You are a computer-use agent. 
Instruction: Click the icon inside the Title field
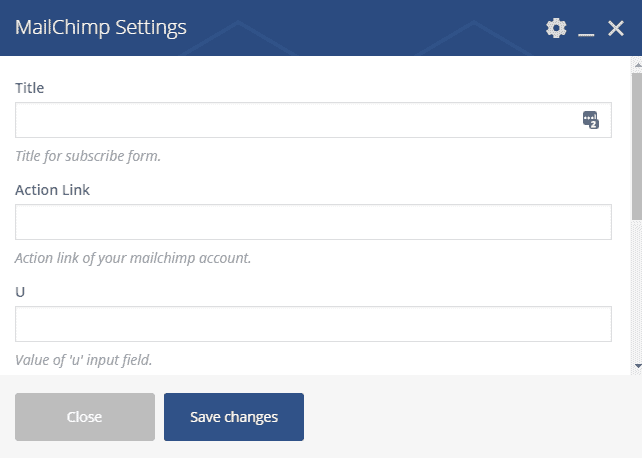point(591,120)
